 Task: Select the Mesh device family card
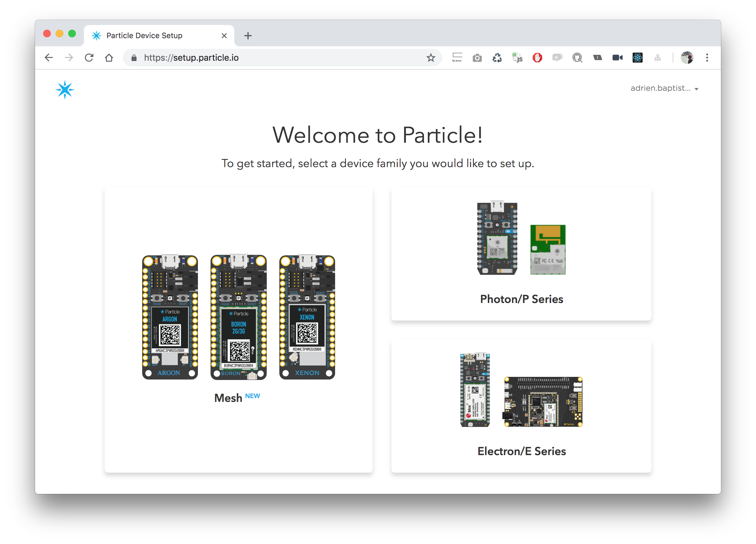click(x=238, y=330)
